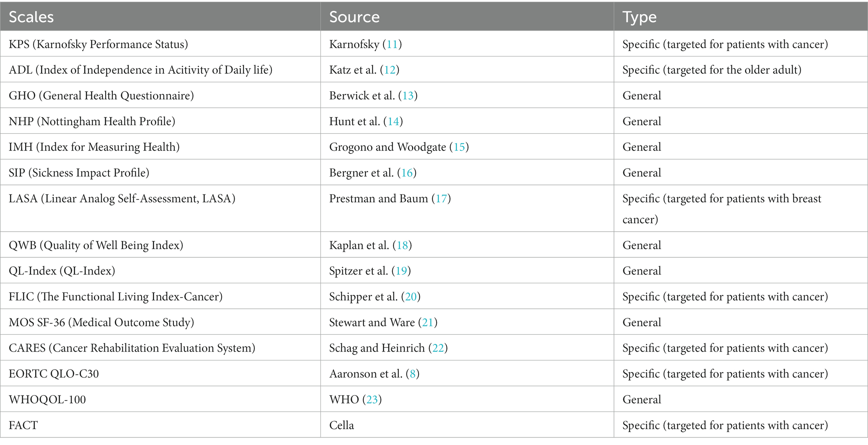Click the Type column header
The width and height of the screenshot is (868, 445).
coord(741,16)
